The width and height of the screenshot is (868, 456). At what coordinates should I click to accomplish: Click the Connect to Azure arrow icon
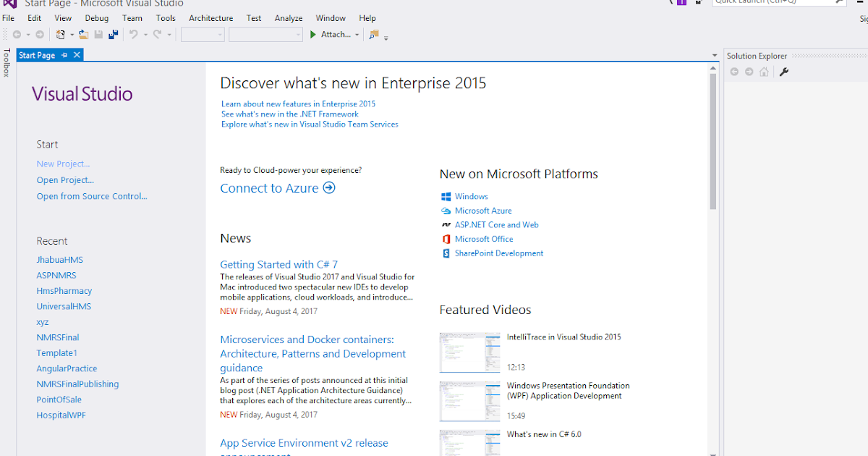[329, 188]
